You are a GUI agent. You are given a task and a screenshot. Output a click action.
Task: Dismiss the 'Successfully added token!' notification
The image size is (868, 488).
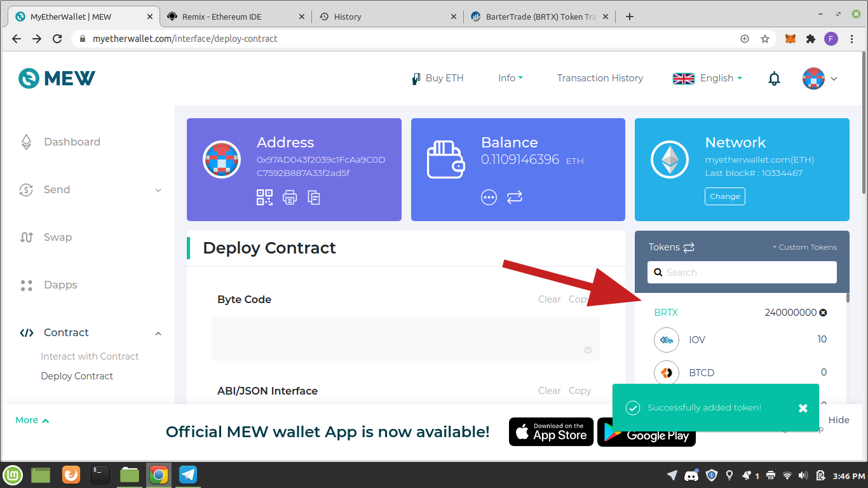coord(803,408)
